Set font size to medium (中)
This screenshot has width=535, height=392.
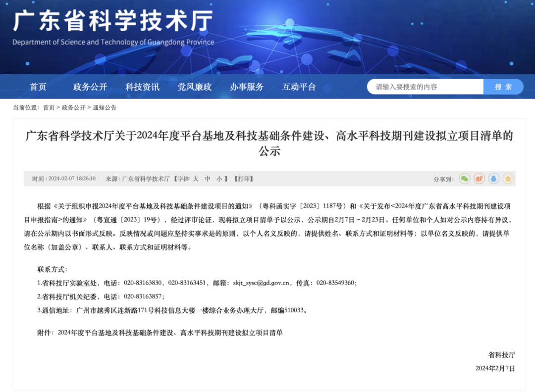208,179
